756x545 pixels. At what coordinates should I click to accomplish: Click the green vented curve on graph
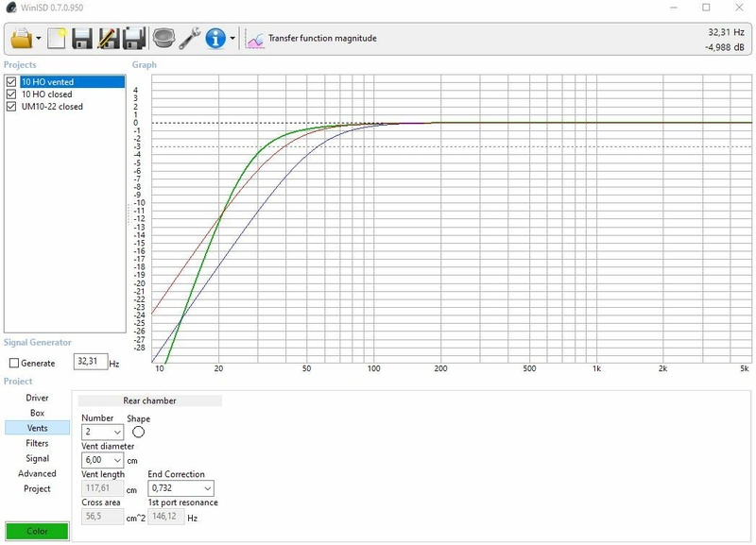pyautogui.click(x=240, y=178)
